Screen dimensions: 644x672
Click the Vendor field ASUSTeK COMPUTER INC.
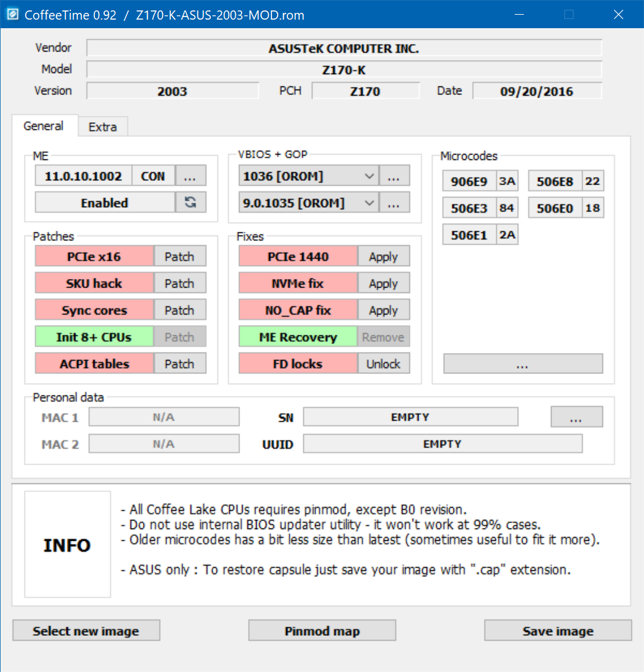click(x=344, y=48)
